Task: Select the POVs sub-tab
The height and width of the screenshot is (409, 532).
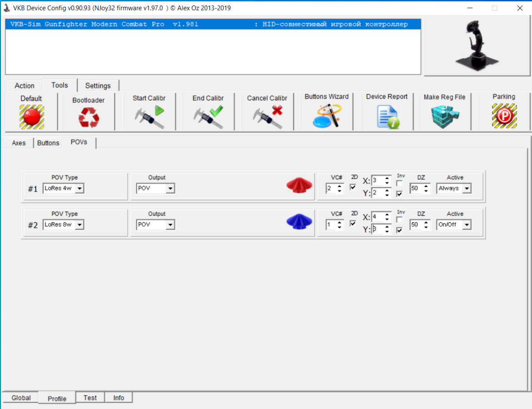Action: [x=79, y=142]
